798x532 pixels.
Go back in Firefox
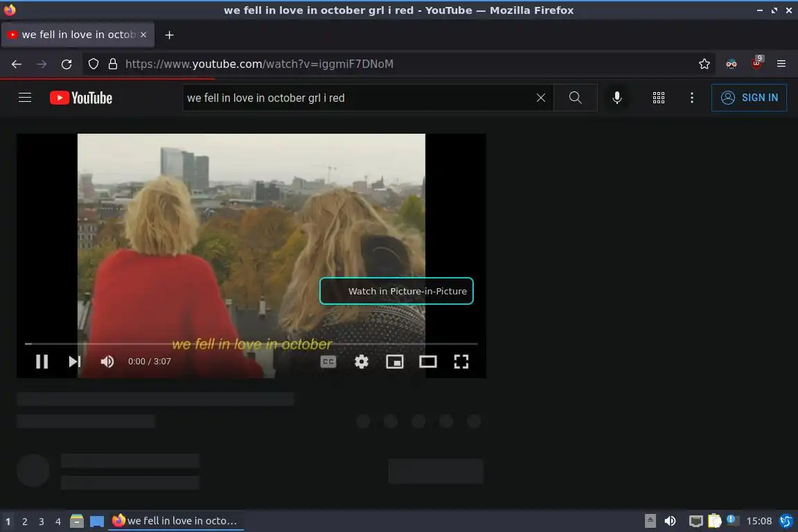[x=17, y=64]
